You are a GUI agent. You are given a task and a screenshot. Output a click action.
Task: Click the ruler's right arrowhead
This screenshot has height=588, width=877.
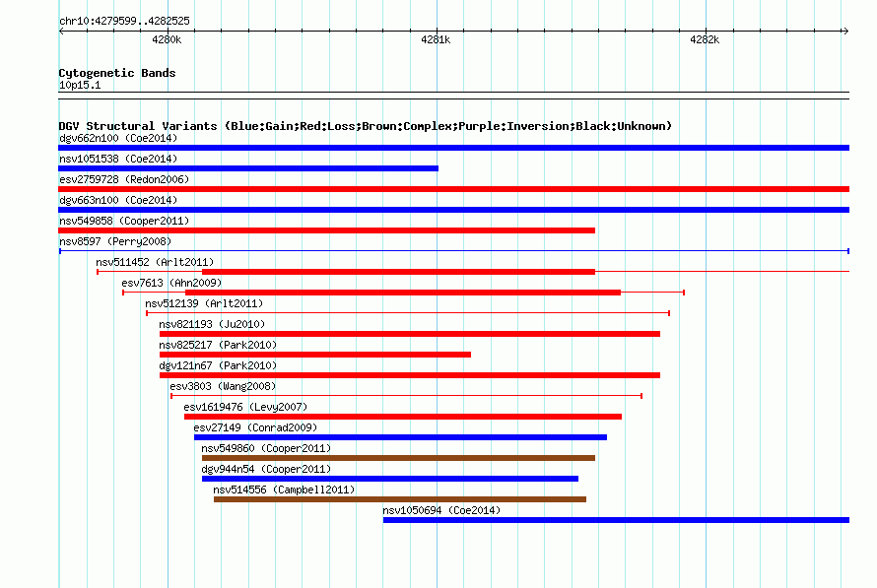(845, 32)
